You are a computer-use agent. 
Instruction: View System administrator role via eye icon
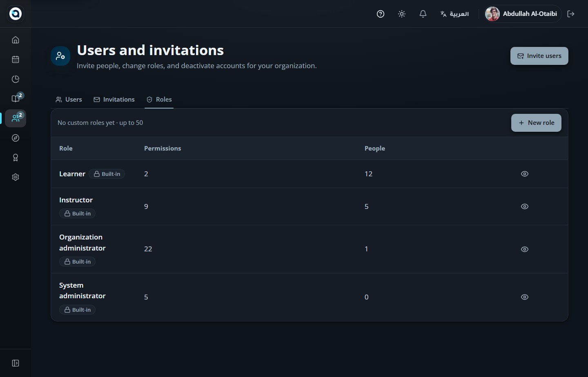pyautogui.click(x=525, y=297)
